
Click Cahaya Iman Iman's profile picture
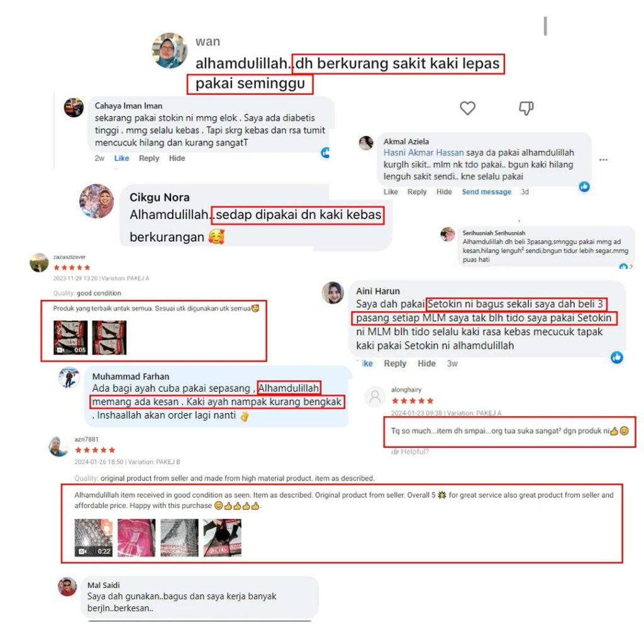tap(74, 108)
